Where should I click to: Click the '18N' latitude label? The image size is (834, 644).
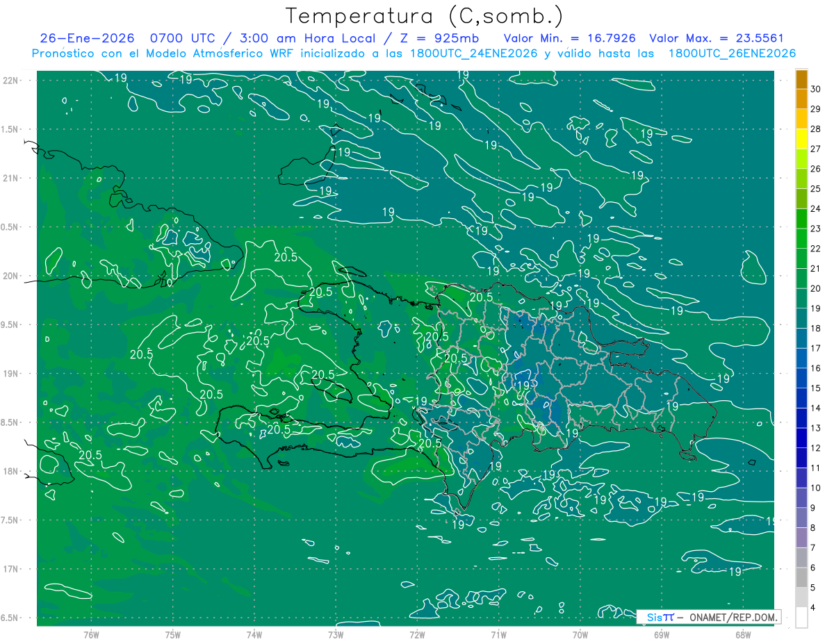tap(11, 472)
